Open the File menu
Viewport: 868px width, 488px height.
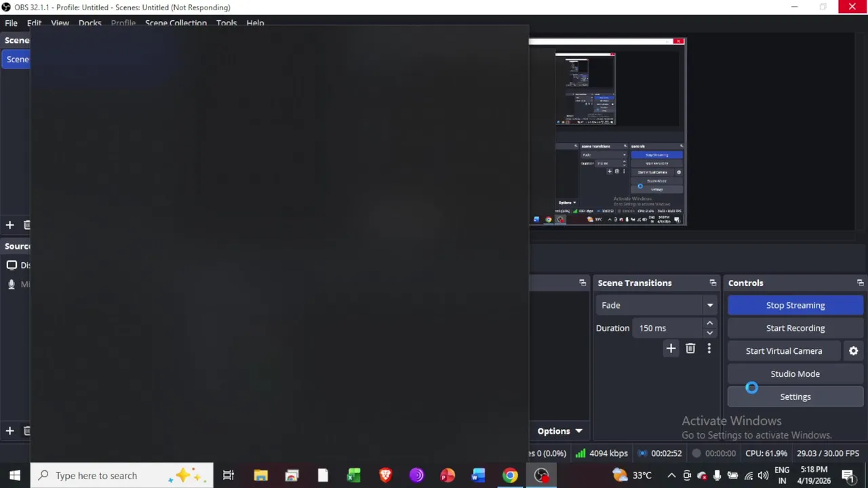tap(11, 23)
